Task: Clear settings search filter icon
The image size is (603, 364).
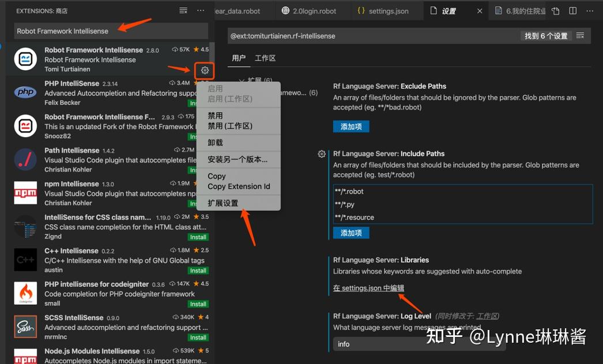Action: [x=581, y=35]
